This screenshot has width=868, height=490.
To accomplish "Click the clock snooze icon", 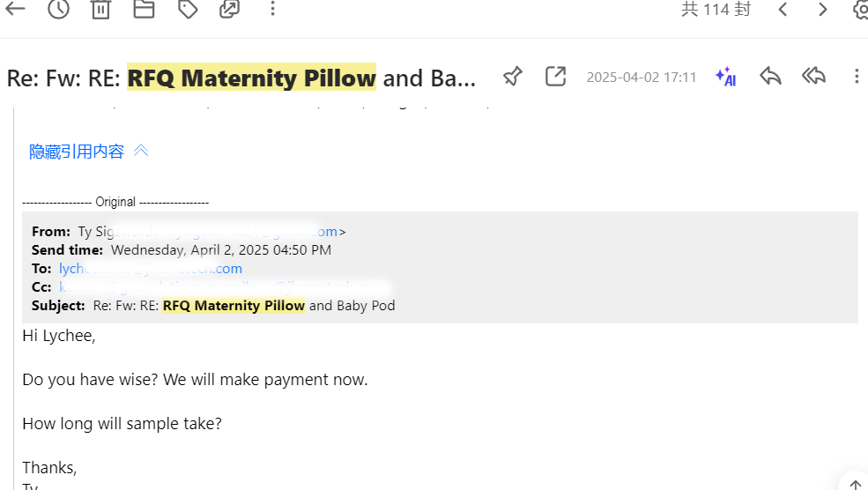I will click(58, 9).
